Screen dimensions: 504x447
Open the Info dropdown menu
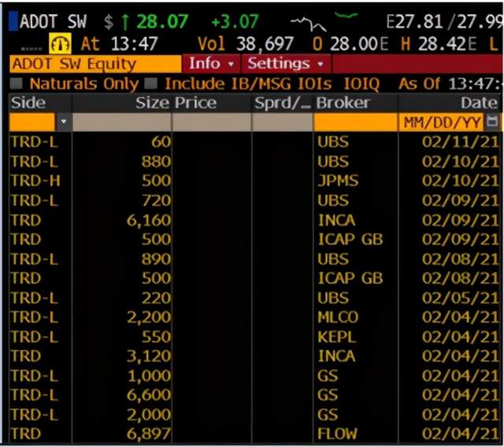[211, 63]
